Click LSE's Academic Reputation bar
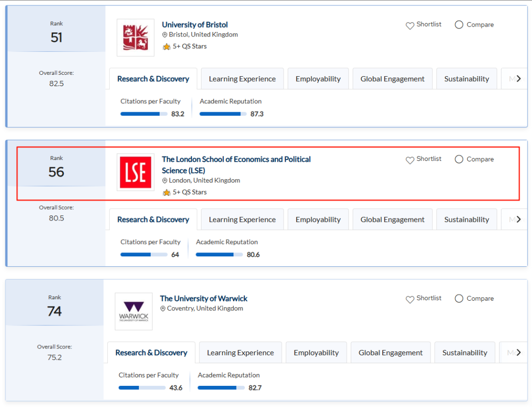Screen dimensions: 532x407 coord(219,254)
